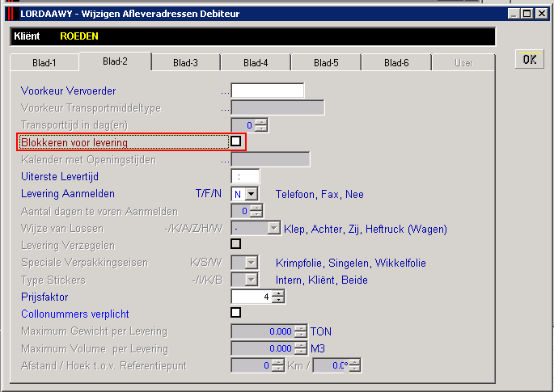Increase the Afstand Km spinner
Image resolution: width=554 pixels, height=392 pixels.
[278, 362]
